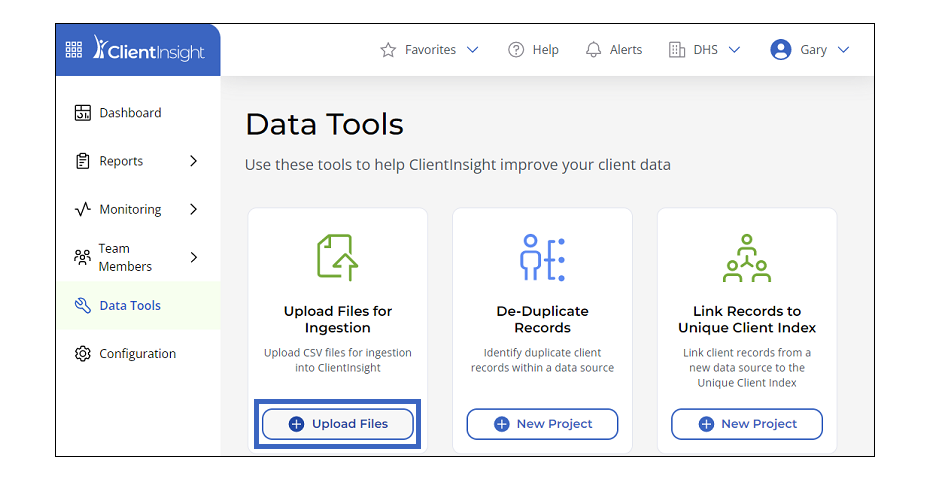Click the Upload Files for Ingestion icon
Viewport: 930px width, 489px height.
(337, 257)
